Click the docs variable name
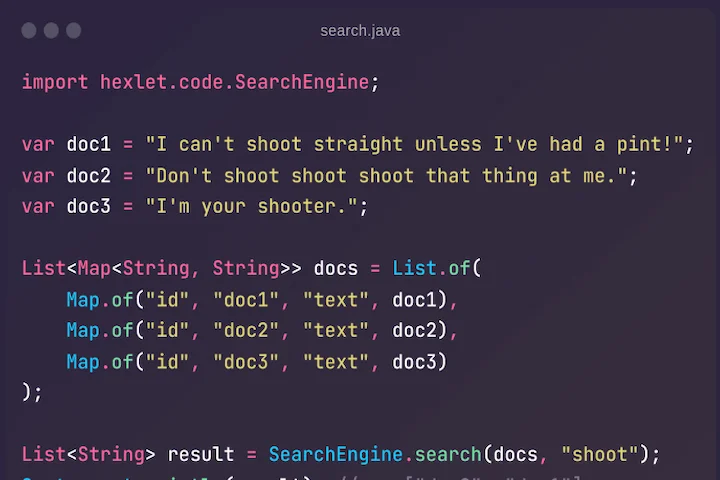The image size is (720, 480). click(336, 269)
